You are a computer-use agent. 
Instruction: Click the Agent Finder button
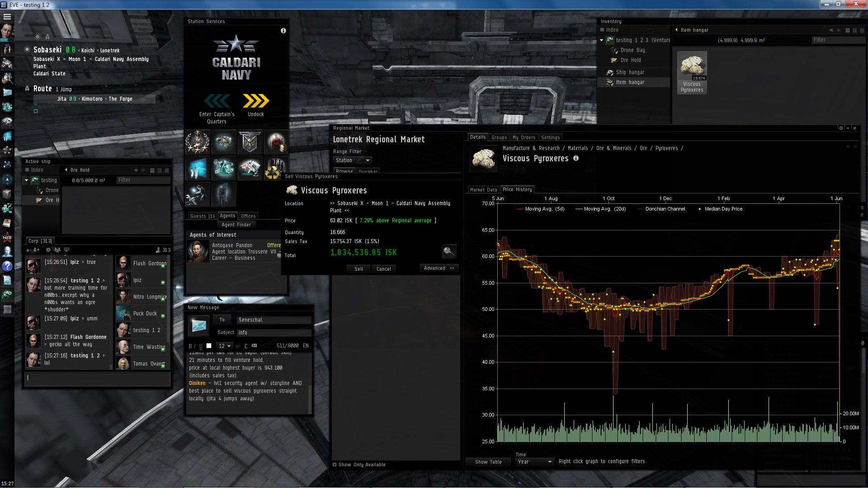236,225
